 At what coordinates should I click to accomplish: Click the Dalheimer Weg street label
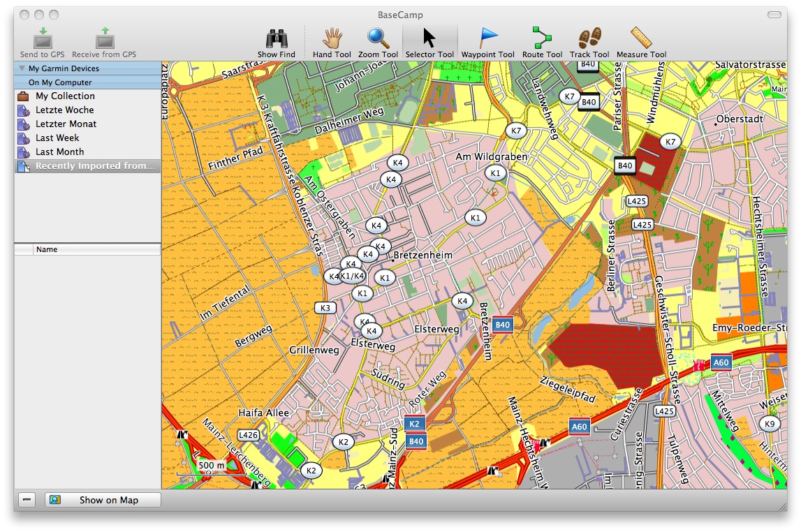(x=349, y=121)
